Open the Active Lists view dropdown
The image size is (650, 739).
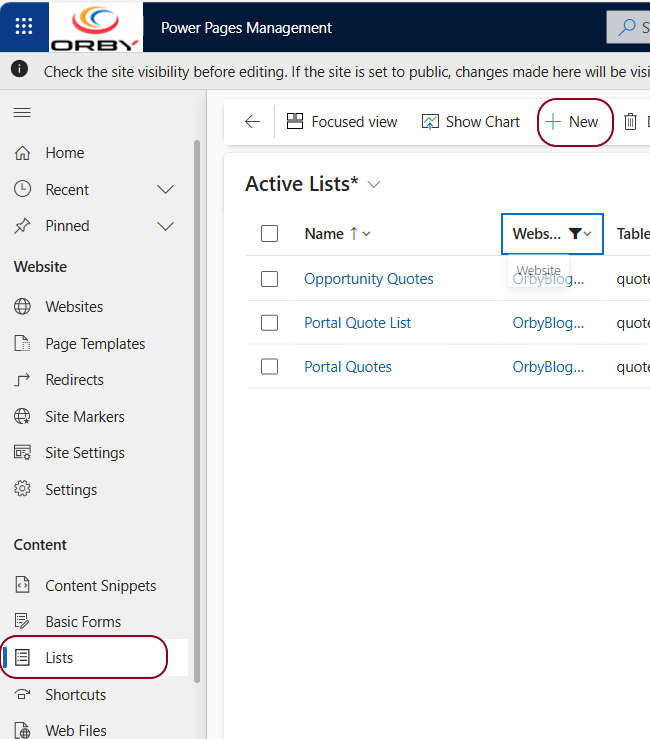[x=374, y=184]
